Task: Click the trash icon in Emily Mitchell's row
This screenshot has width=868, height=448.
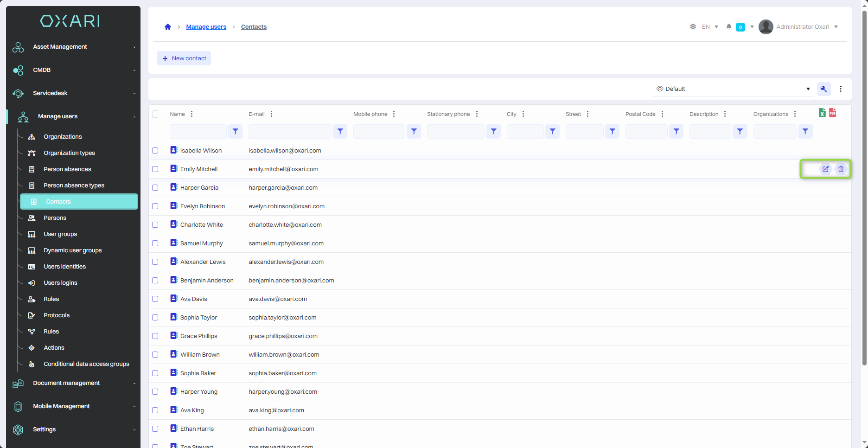Action: tap(841, 169)
